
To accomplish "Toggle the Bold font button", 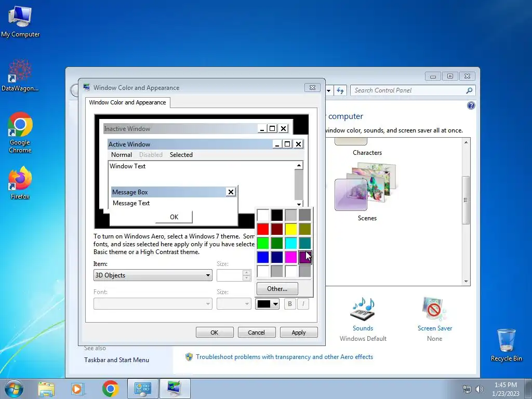I will [290, 303].
